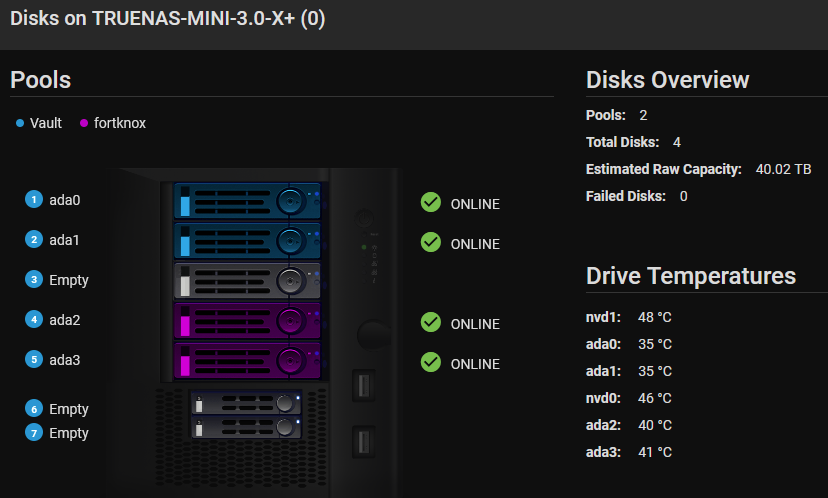
Task: Click the Vault pool name
Action: [x=46, y=123]
